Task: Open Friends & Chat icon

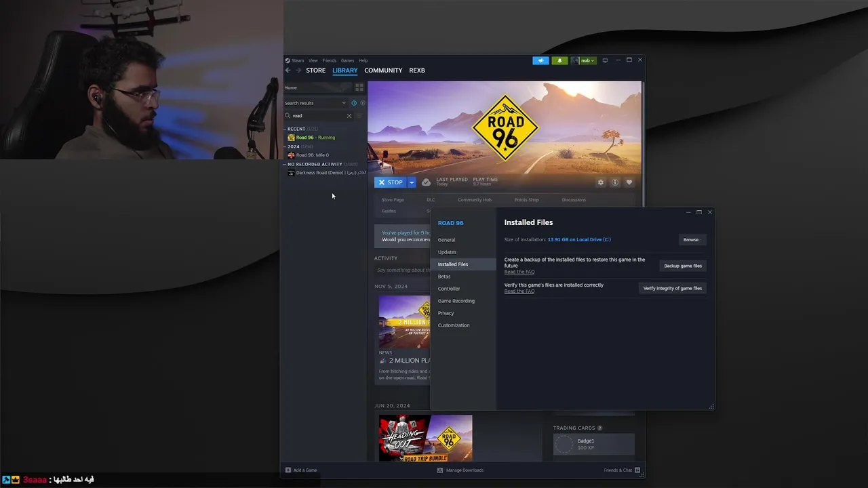Action: click(637, 470)
